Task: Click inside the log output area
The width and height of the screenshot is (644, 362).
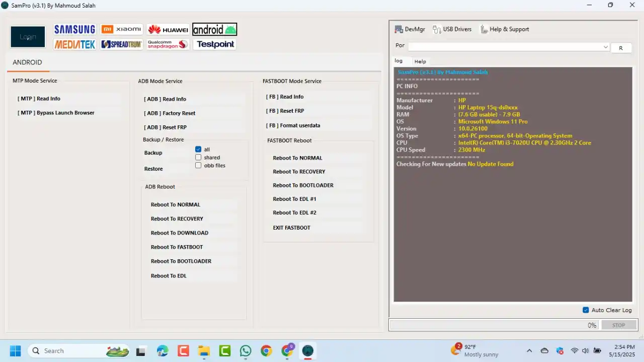Action: [x=513, y=184]
